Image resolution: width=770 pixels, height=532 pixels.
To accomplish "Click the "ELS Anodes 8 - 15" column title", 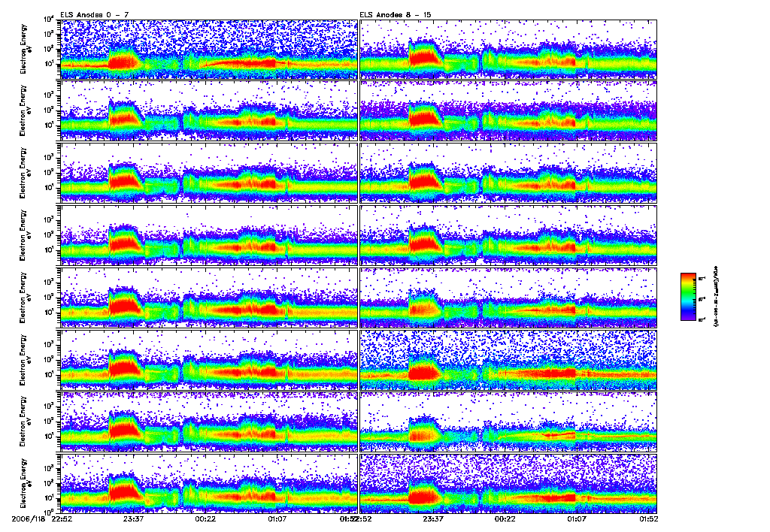I will pos(396,15).
